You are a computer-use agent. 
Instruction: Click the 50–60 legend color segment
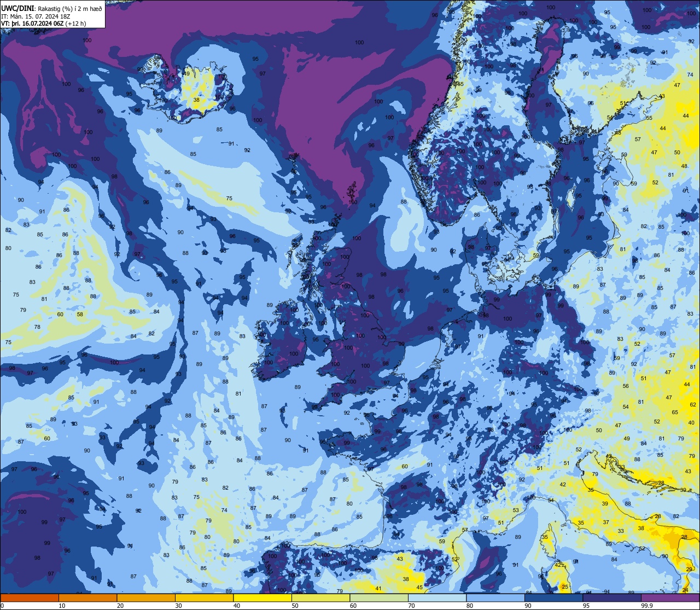[320, 597]
